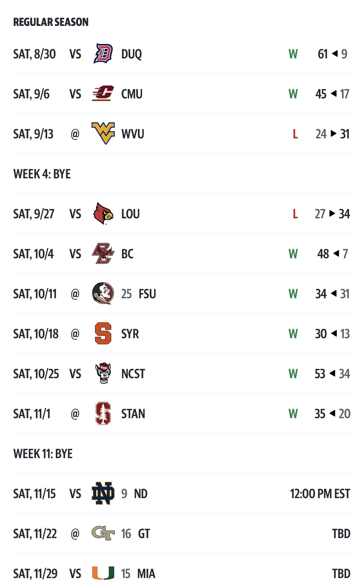Click the Boston College logo
This screenshot has height=588, width=364.
(103, 254)
